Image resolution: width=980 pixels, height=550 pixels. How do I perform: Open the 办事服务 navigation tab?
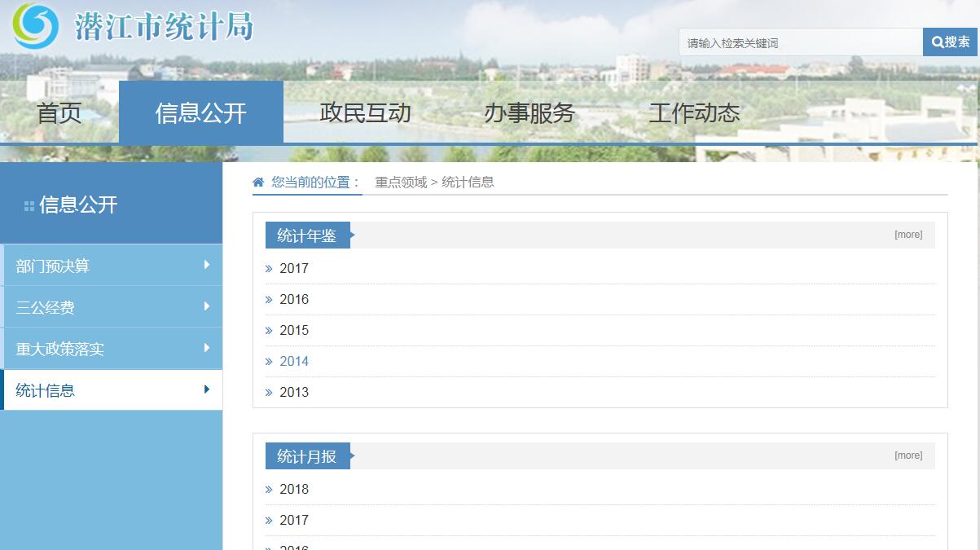pos(530,112)
